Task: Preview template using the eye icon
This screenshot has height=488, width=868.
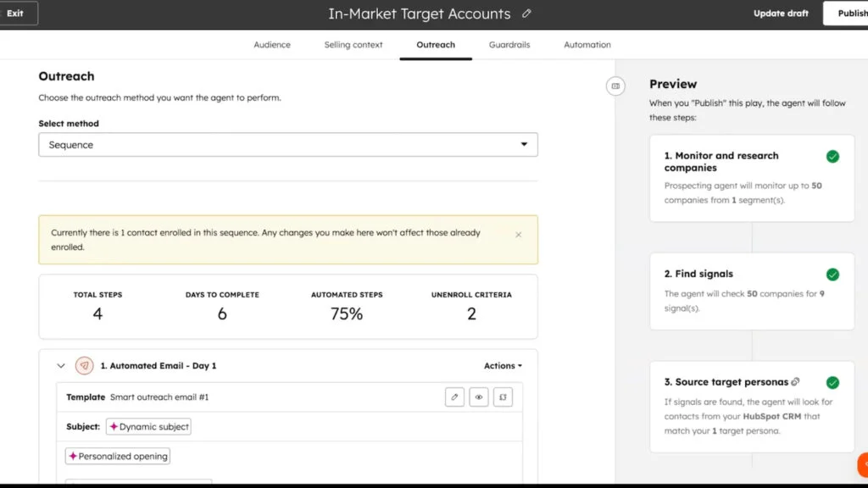Action: pos(479,397)
